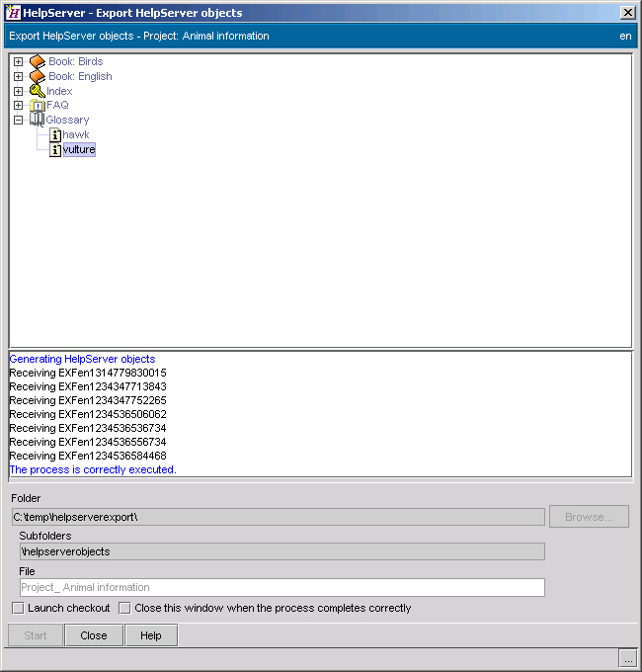Close the dialog with the title bar X
This screenshot has width=642, height=672.
(x=627, y=13)
